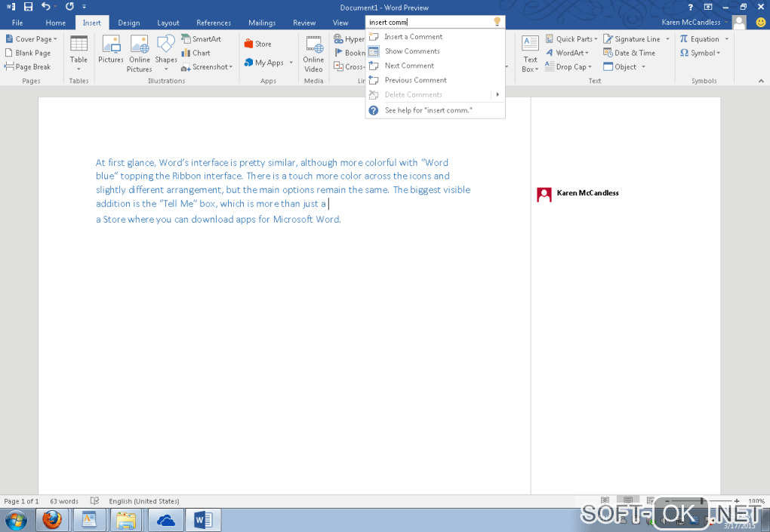
Task: Choose Insert a Comment from results
Action: [x=435, y=37]
